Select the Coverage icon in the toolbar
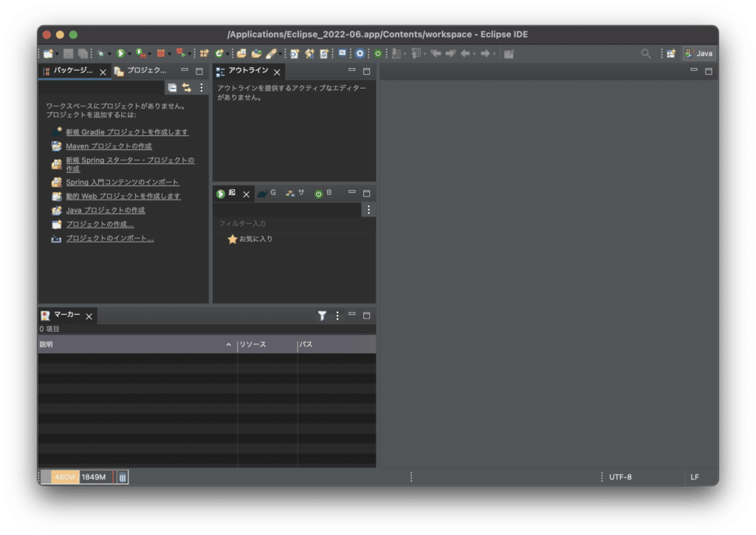The image size is (756, 535). 140,53
